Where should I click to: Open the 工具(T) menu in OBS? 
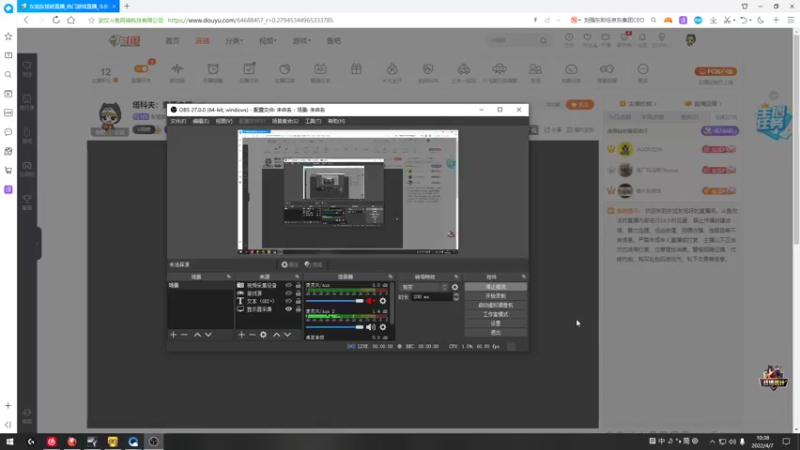pyautogui.click(x=313, y=121)
